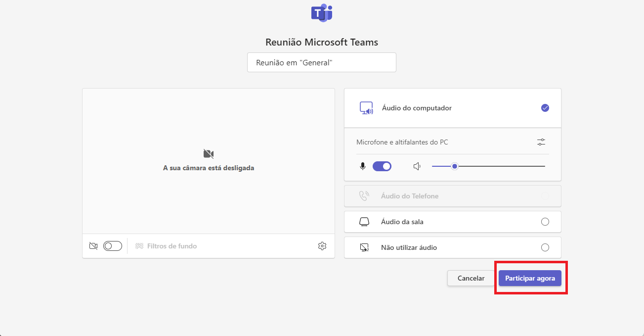Open device settings gear icon
Screen dimensions: 644x336
coord(322,246)
